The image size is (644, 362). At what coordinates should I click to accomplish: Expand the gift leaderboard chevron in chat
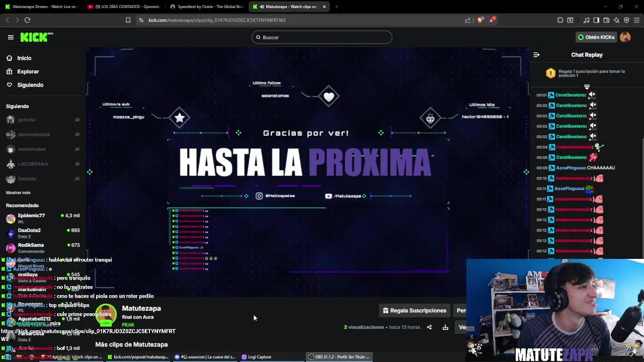587,87
